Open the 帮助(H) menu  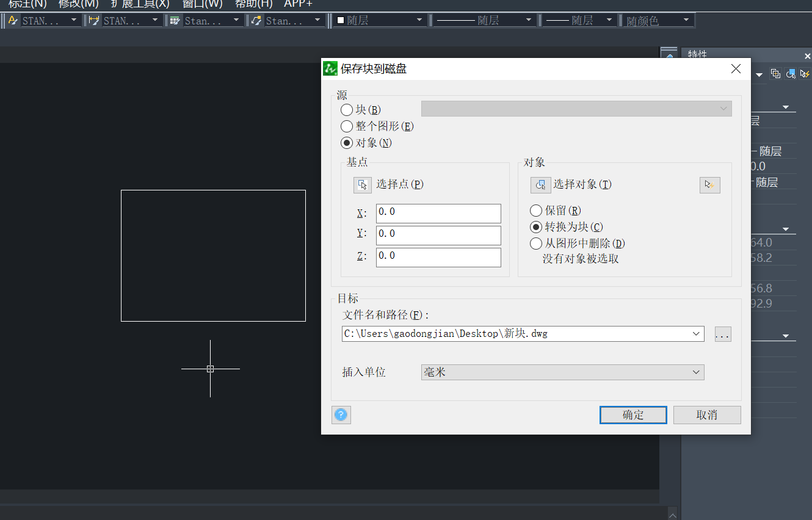[253, 4]
